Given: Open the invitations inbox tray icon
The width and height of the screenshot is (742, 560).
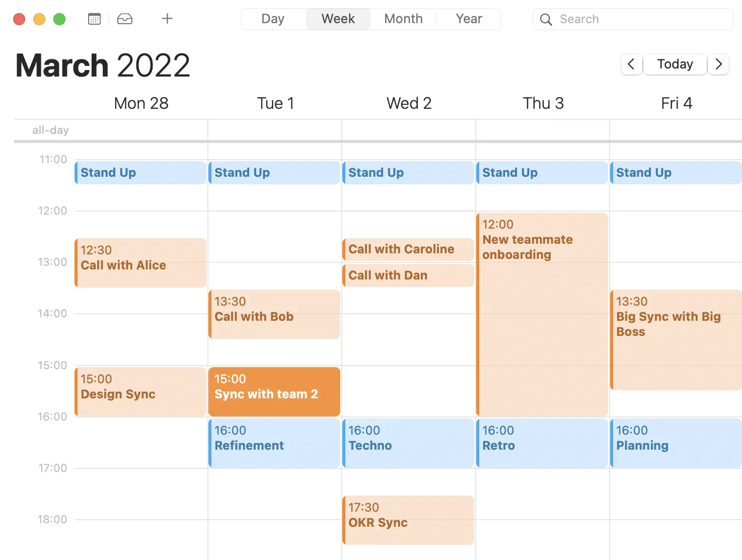Looking at the screenshot, I should click(124, 19).
